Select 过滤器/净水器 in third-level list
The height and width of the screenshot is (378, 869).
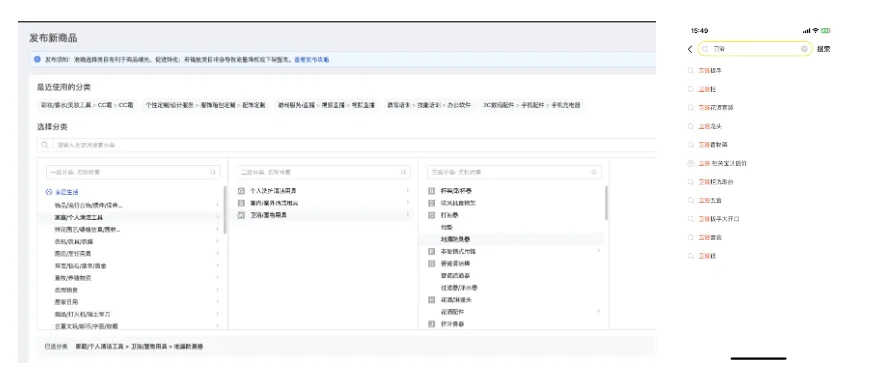click(459, 288)
